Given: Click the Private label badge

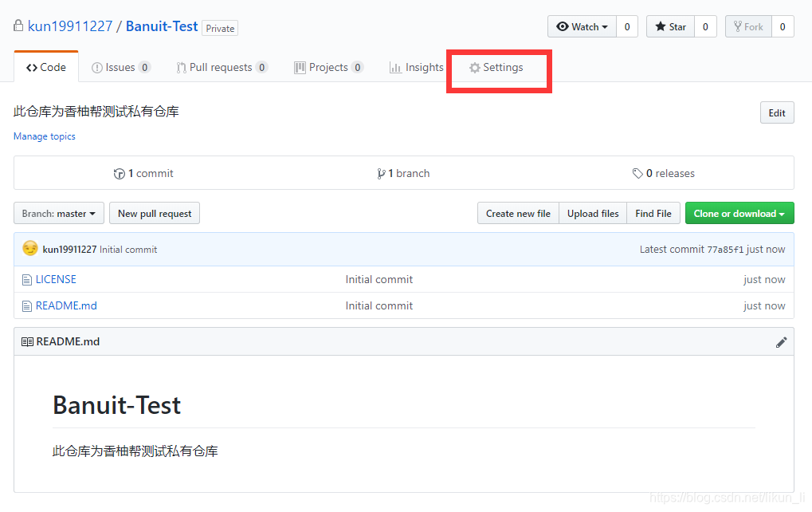Looking at the screenshot, I should tap(220, 28).
